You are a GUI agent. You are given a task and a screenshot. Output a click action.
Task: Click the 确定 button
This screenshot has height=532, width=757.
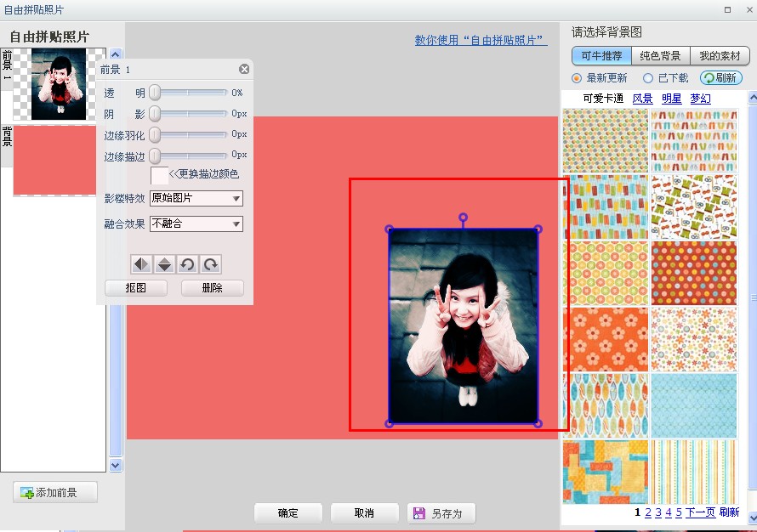[x=288, y=513]
